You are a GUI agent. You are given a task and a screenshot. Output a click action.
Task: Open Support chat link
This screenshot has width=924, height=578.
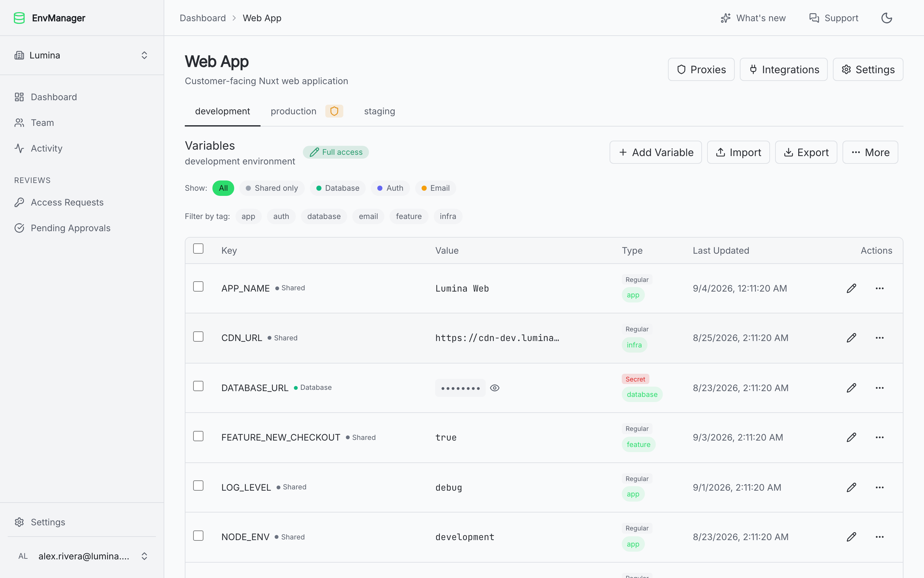pyautogui.click(x=834, y=18)
